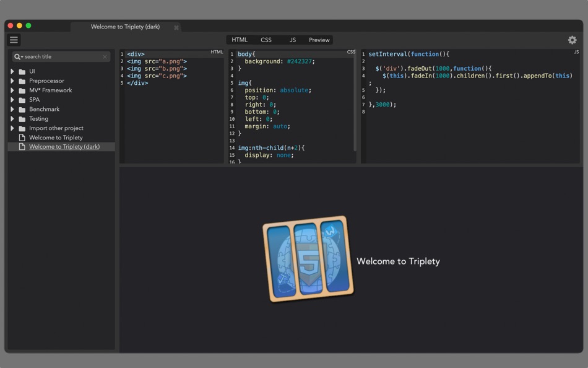Click the Benchmark folder icon
This screenshot has height=368, width=588.
coord(22,110)
